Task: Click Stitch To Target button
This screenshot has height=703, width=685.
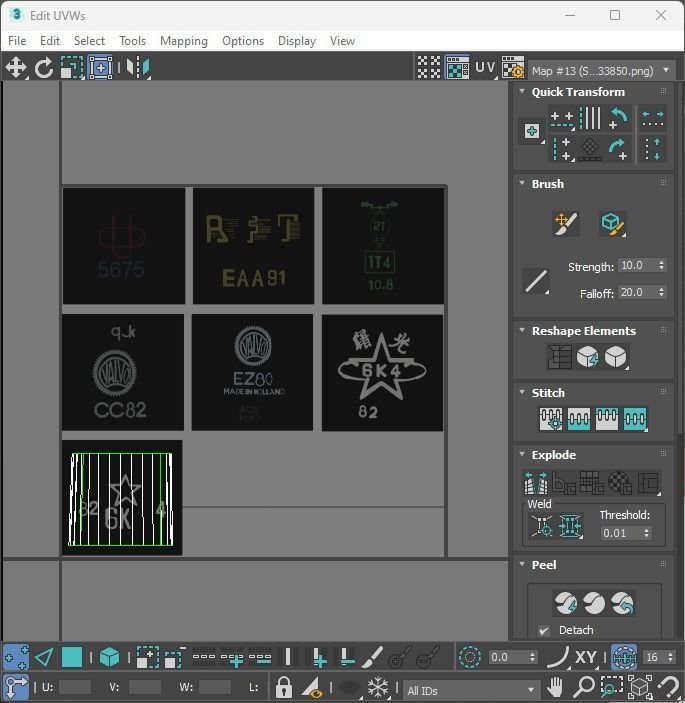Action: [551, 419]
